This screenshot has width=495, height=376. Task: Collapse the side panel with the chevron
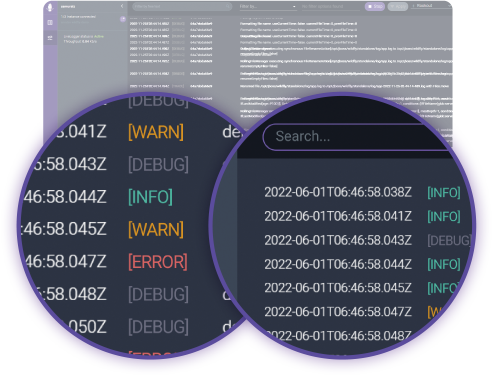click(122, 6)
